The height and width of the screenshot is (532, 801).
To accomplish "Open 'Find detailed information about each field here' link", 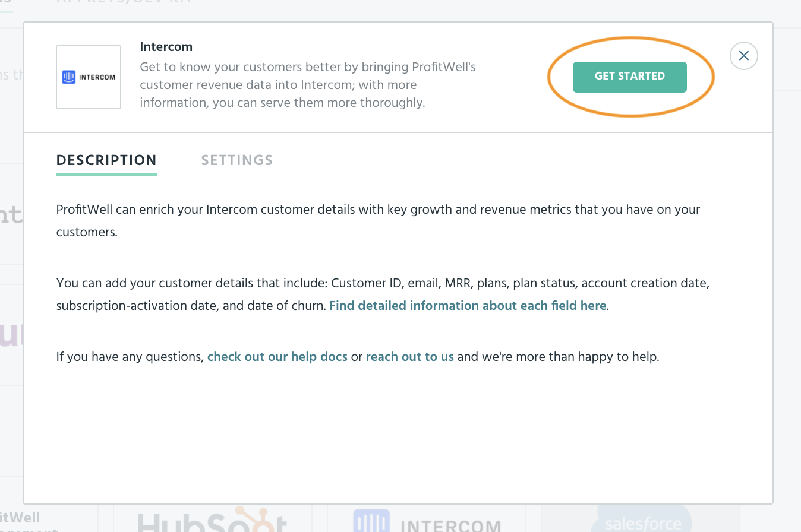I will 468,306.
